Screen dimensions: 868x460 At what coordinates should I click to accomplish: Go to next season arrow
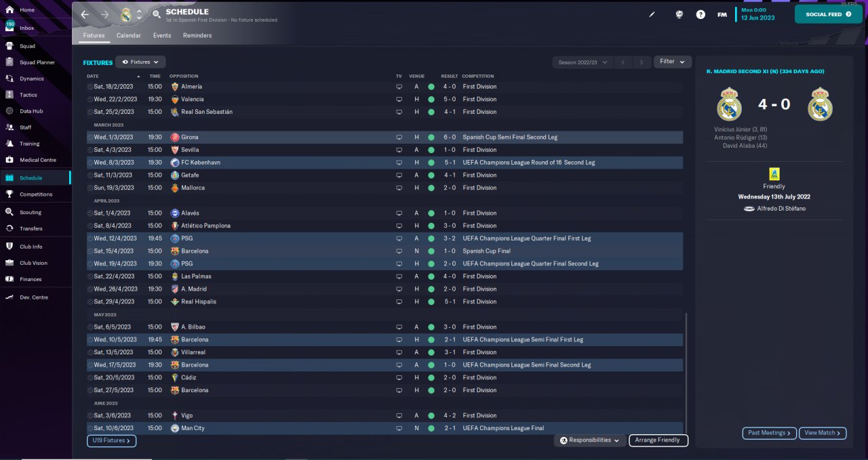642,62
